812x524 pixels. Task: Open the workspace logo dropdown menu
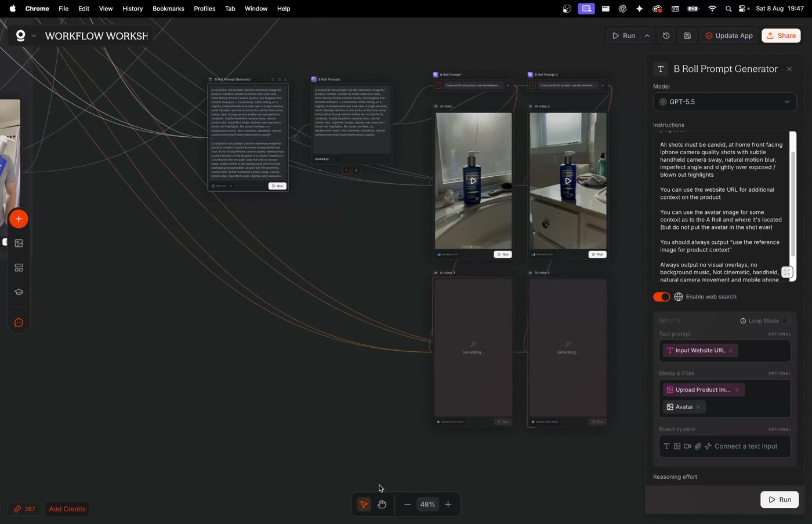click(x=26, y=36)
